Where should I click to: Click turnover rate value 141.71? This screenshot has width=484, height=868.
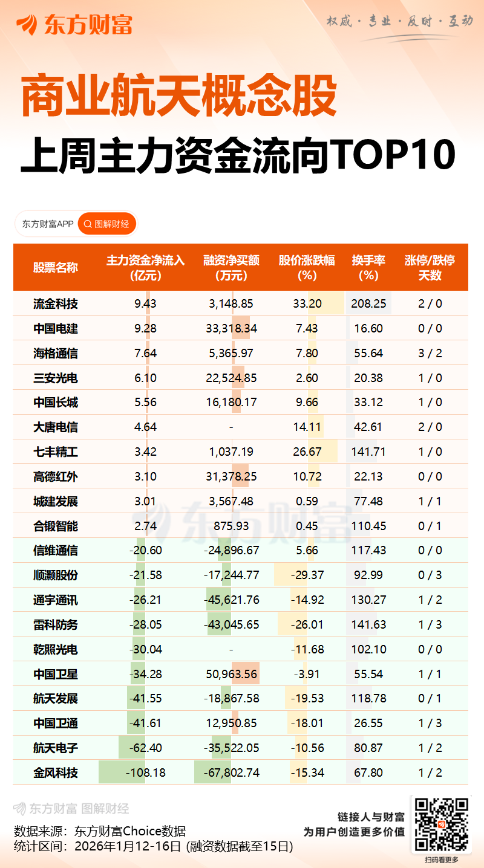pos(368,452)
